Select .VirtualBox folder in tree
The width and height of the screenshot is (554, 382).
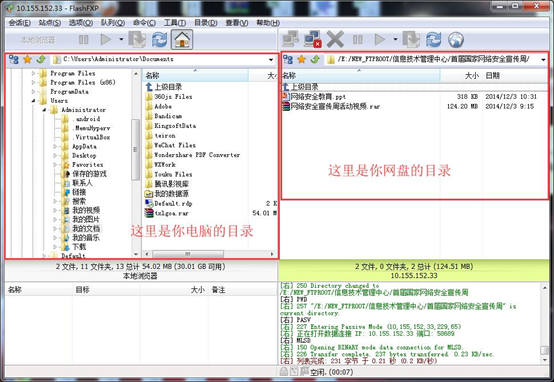(x=91, y=137)
